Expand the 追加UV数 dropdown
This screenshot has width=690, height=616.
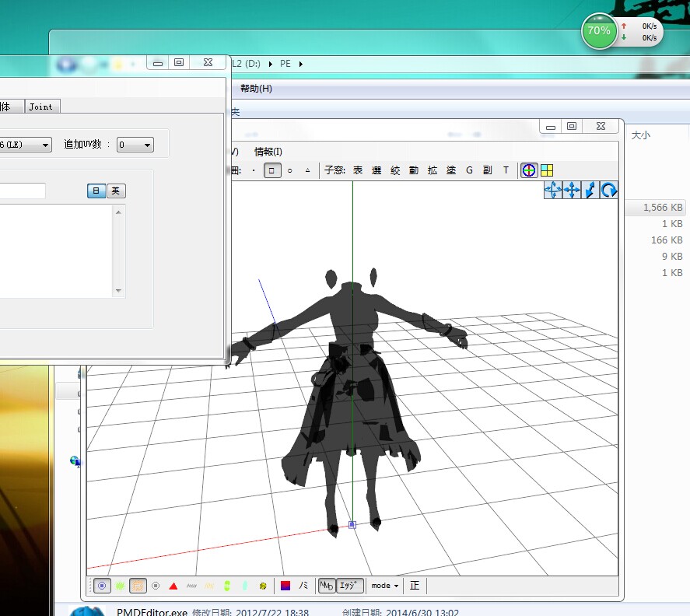point(135,145)
